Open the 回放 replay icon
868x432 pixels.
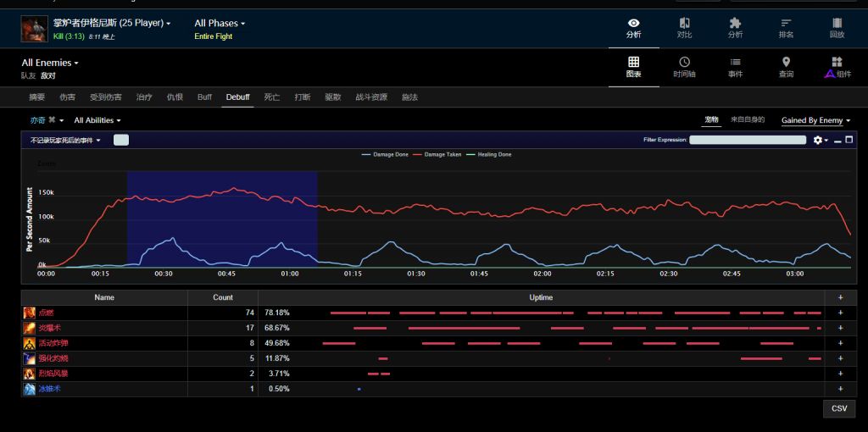pos(837,23)
